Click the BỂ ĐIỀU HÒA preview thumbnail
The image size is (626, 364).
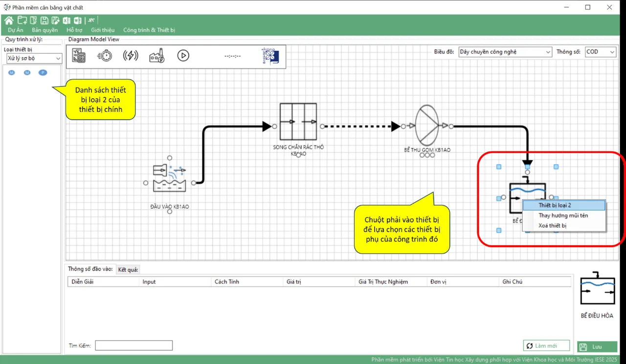[x=597, y=288]
